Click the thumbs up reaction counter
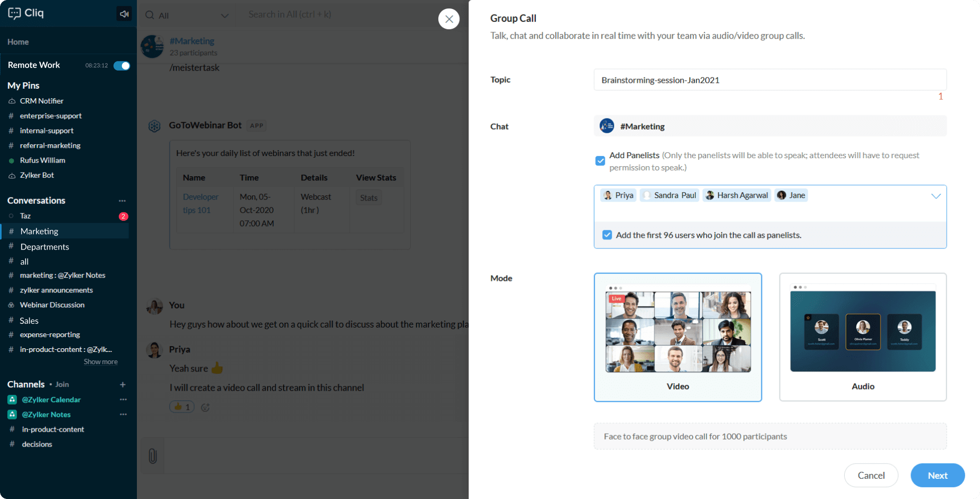 [182, 407]
